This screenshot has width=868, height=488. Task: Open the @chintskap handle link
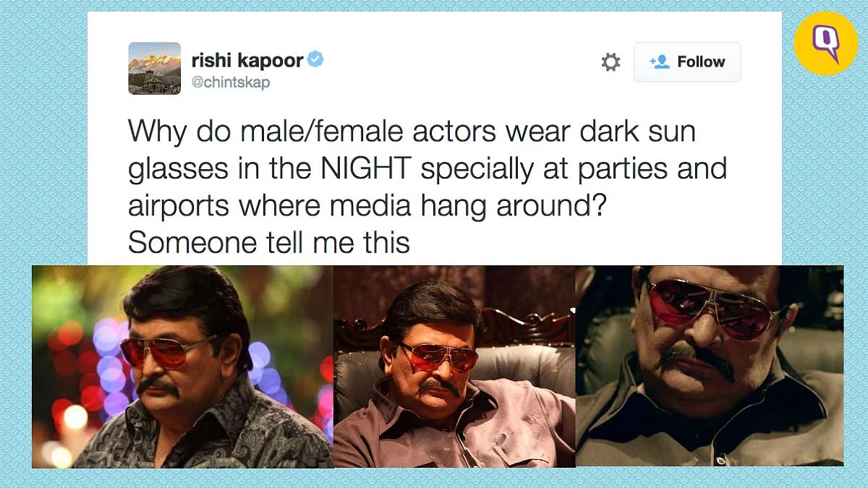point(231,82)
